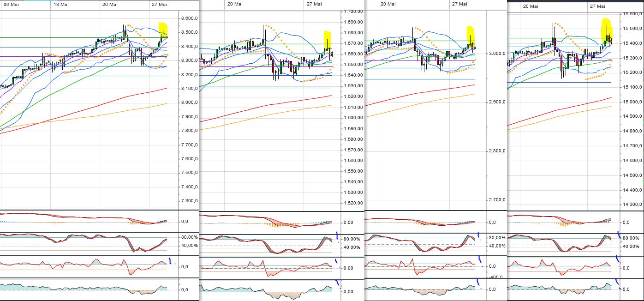This screenshot has height=301, width=644.
Task: Select the 15.100,0 price label
Action: pos(632,87)
